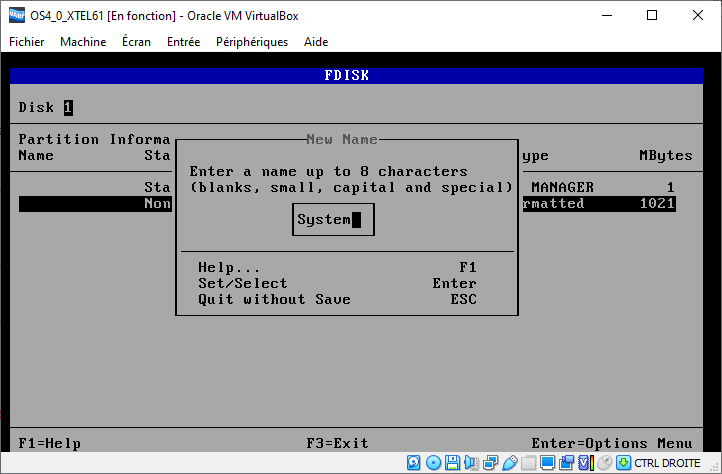Image resolution: width=722 pixels, height=474 pixels.
Task: Click the network adapter status icon
Action: (491, 463)
